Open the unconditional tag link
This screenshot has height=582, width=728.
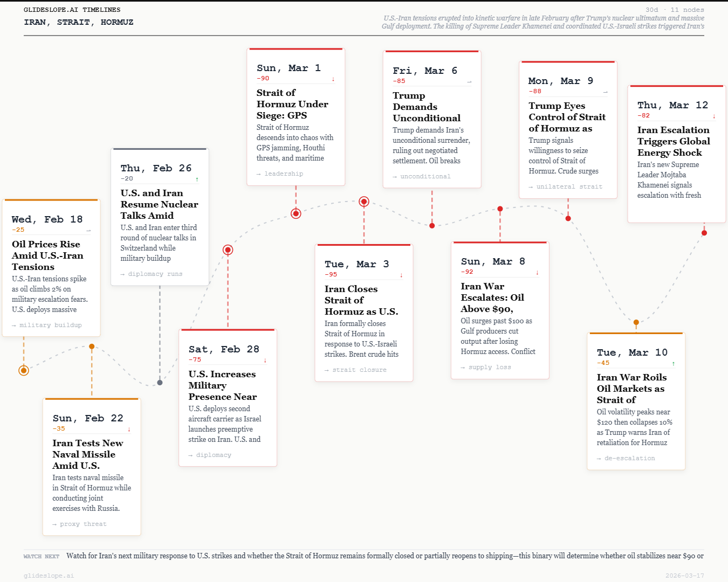coord(422,176)
